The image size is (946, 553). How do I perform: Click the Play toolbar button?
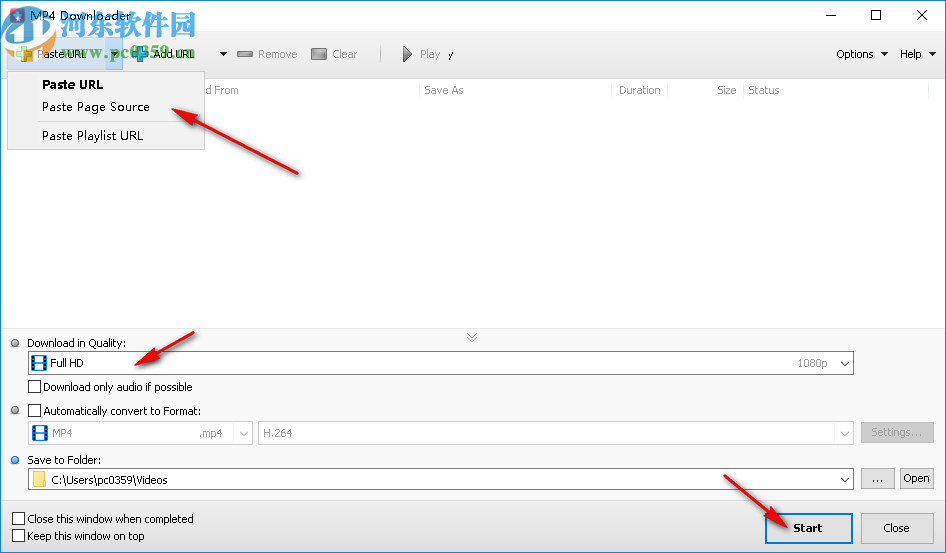click(x=422, y=54)
